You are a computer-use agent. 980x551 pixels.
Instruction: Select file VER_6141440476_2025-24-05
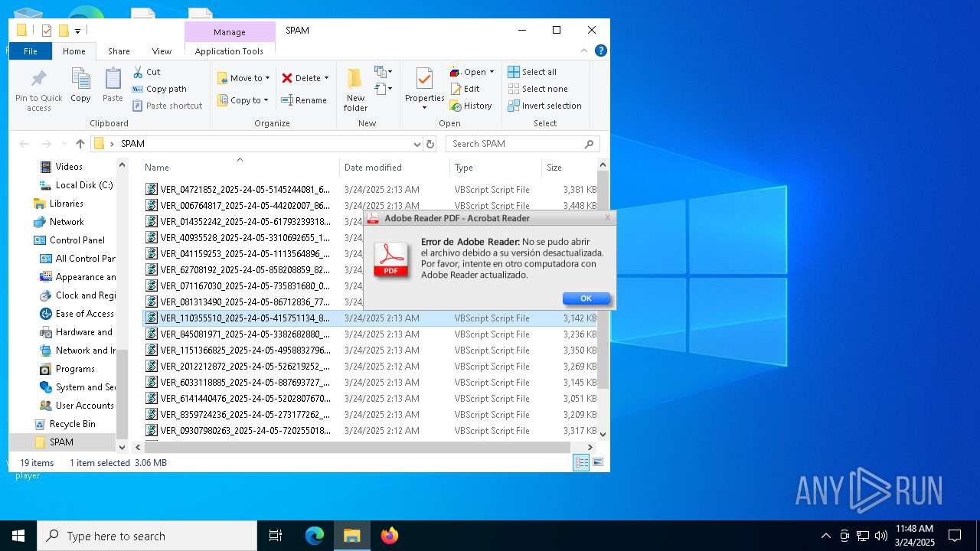[x=371, y=398]
